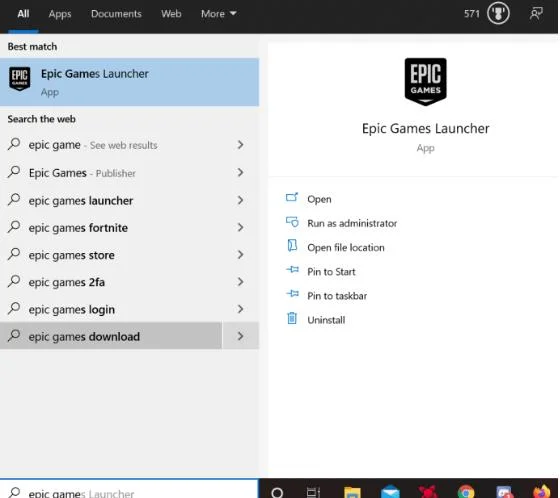Expand epic games fortnite suggestion arrow
The image size is (560, 498).
(x=240, y=228)
